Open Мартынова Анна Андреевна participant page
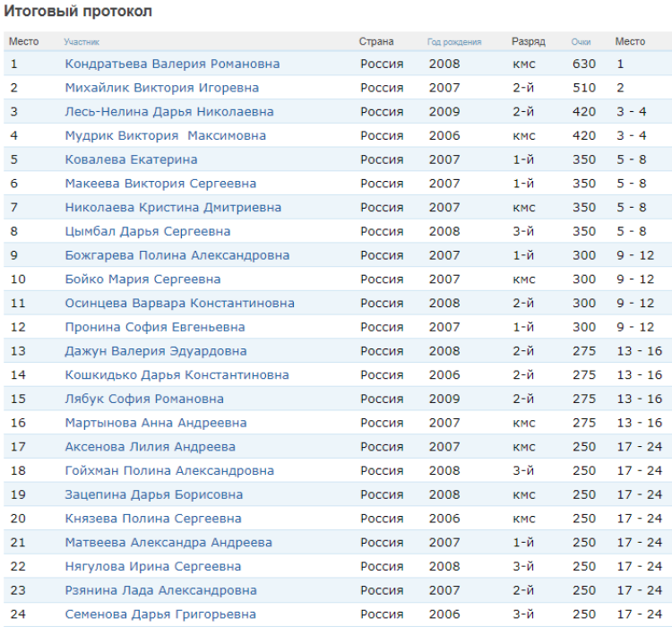Image resolution: width=672 pixels, height=627 pixels. point(156,423)
